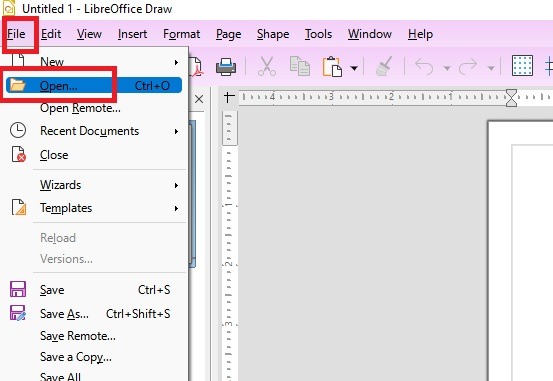
Task: Click the Export as PDF icon
Action: [x=196, y=67]
